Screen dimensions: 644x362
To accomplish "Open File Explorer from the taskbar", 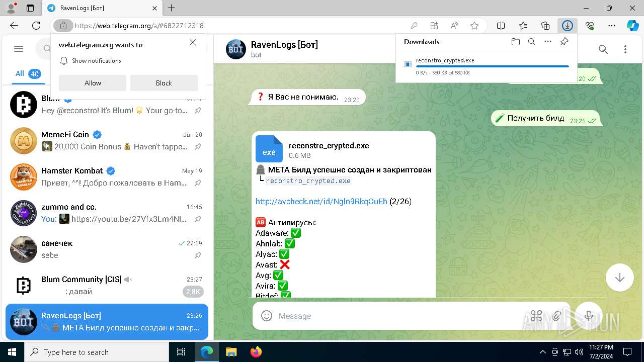I will (231, 352).
